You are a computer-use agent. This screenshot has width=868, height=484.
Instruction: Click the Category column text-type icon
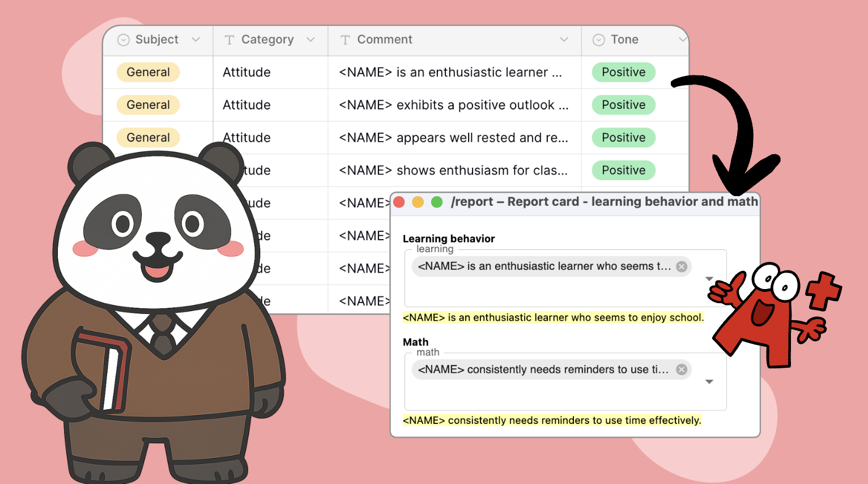coord(229,40)
